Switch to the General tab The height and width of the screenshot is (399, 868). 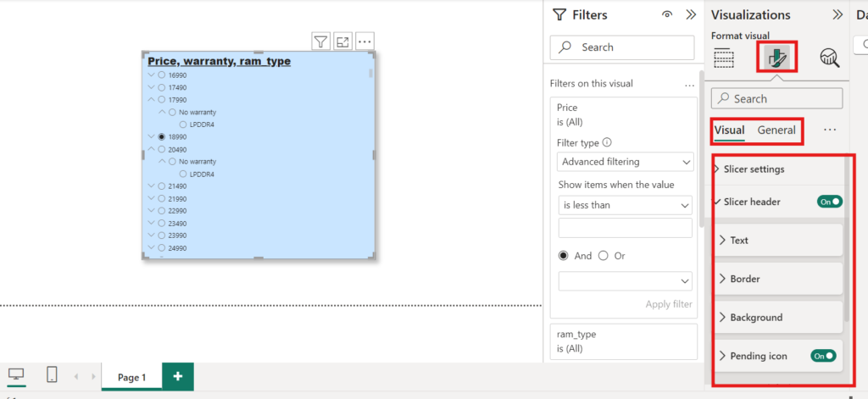[x=776, y=130]
